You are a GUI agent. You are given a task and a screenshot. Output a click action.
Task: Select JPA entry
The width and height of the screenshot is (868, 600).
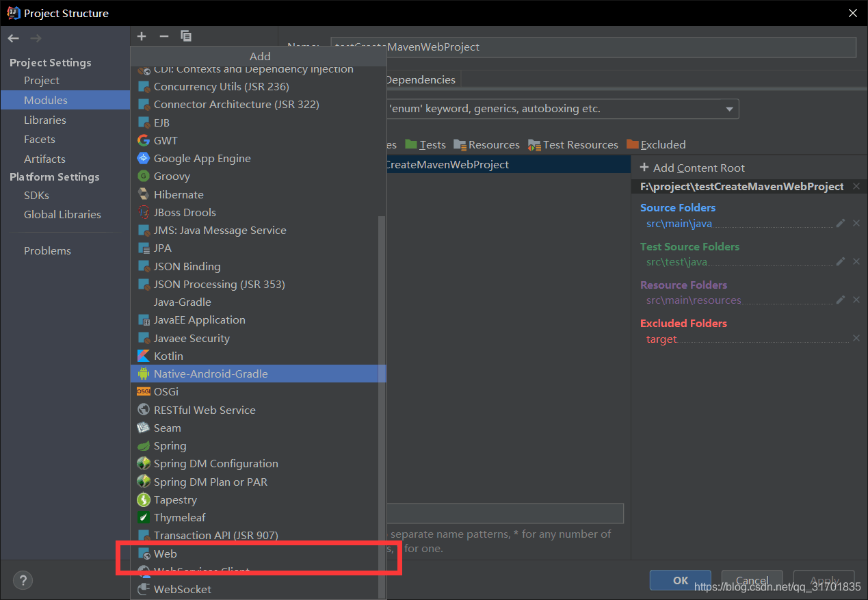pos(258,248)
